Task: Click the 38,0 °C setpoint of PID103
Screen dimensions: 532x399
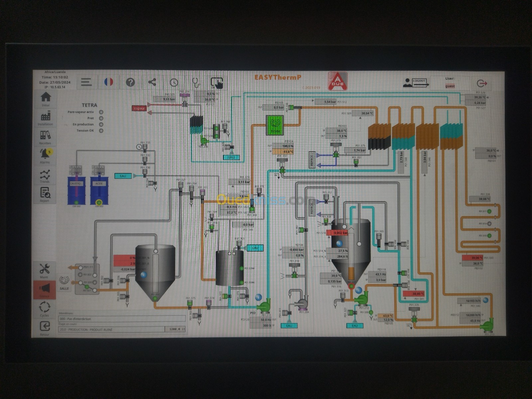Action: pyautogui.click(x=336, y=131)
